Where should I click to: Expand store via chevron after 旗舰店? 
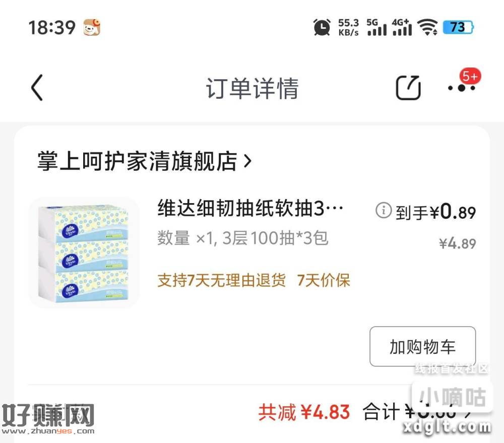(247, 161)
